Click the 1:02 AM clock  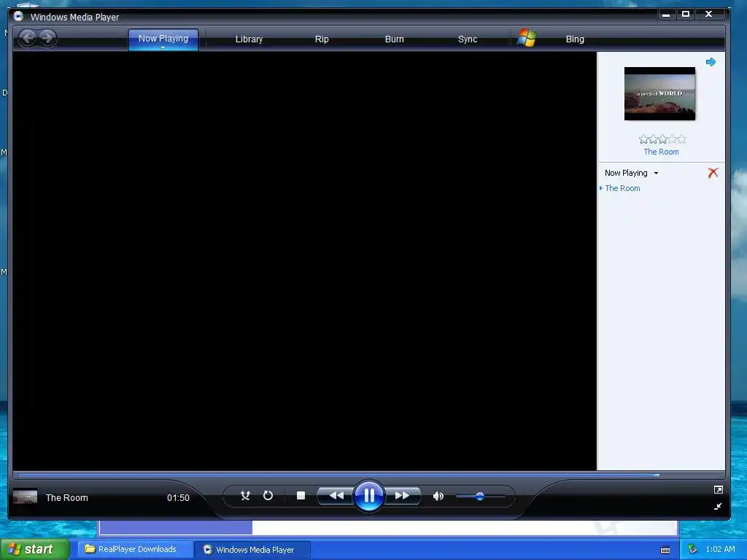pos(720,549)
